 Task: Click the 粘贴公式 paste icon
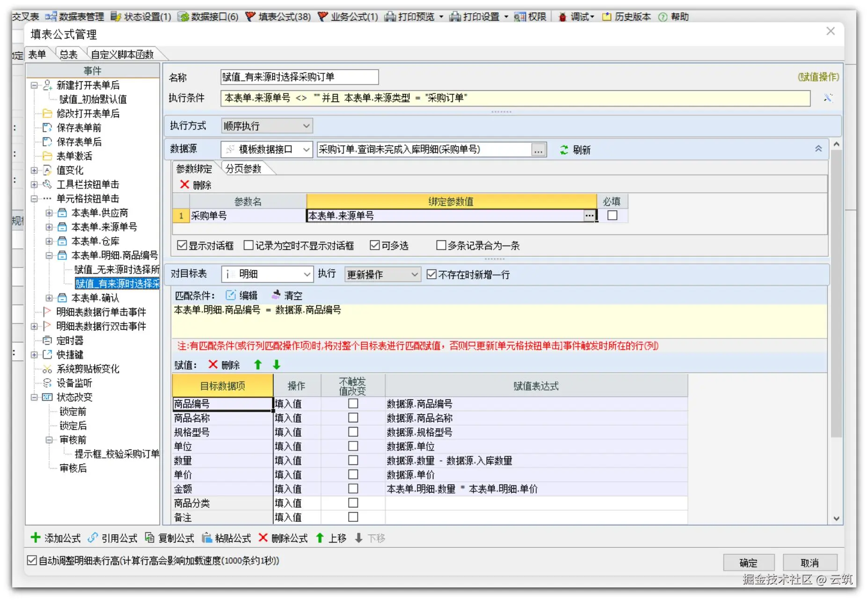click(206, 537)
